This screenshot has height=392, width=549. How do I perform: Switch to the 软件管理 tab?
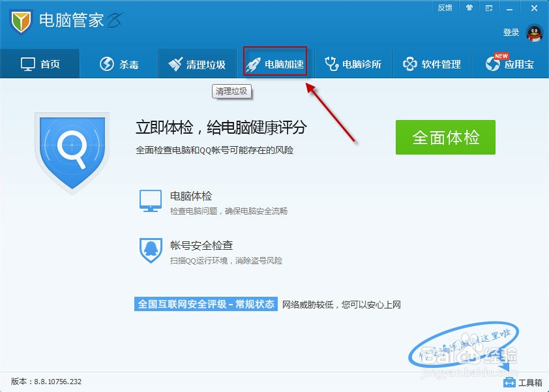(x=432, y=63)
